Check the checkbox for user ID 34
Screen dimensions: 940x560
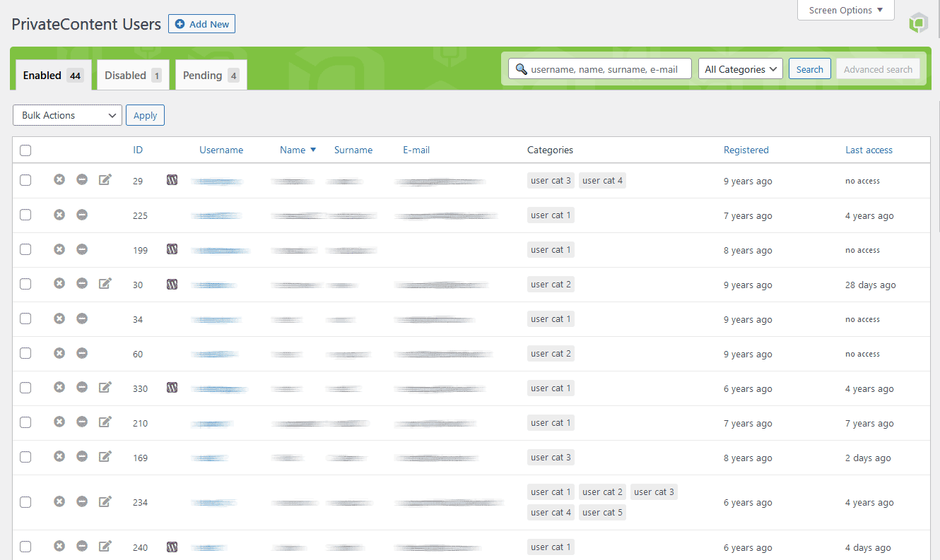click(25, 318)
